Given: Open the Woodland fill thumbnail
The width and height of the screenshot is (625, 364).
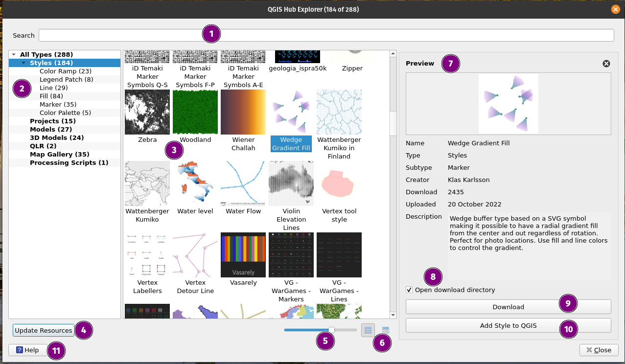Looking at the screenshot, I should tap(195, 112).
